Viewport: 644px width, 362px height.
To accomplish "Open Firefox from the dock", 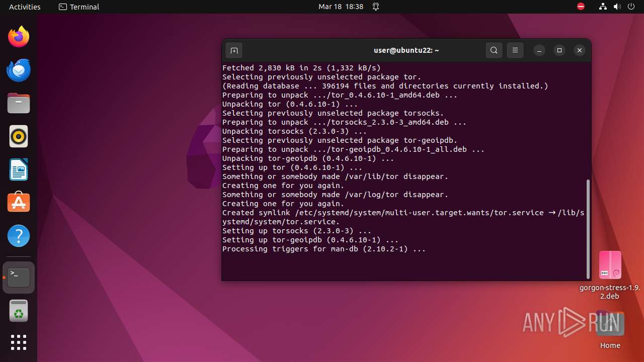I will pos(19,37).
